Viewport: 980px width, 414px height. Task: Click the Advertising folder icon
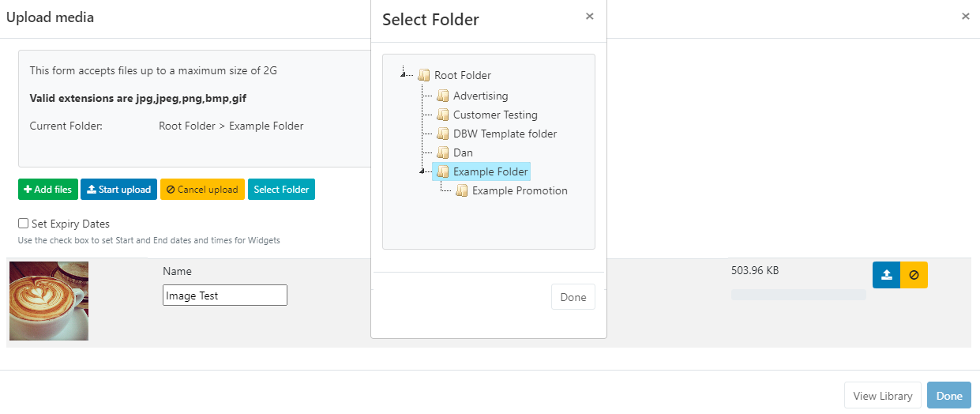click(x=443, y=96)
